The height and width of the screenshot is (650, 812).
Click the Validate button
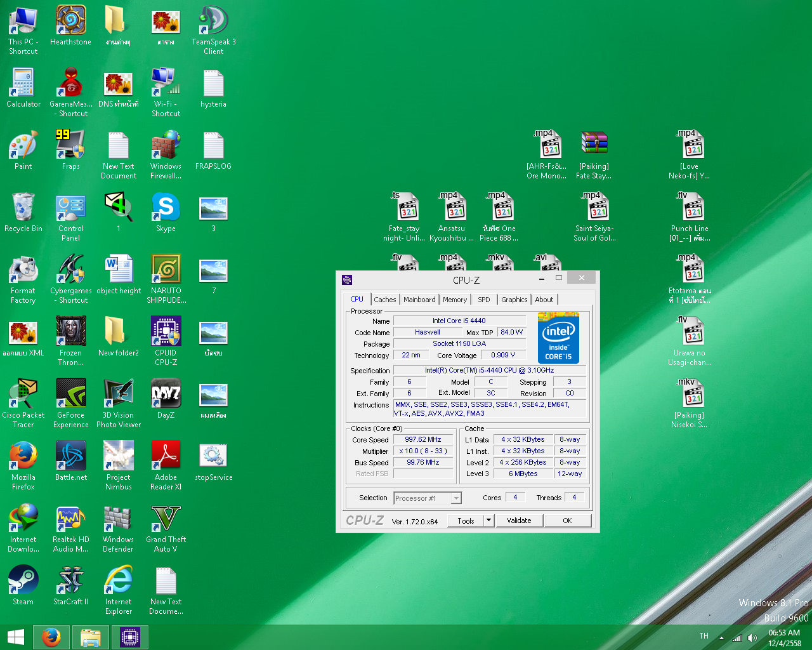click(519, 521)
